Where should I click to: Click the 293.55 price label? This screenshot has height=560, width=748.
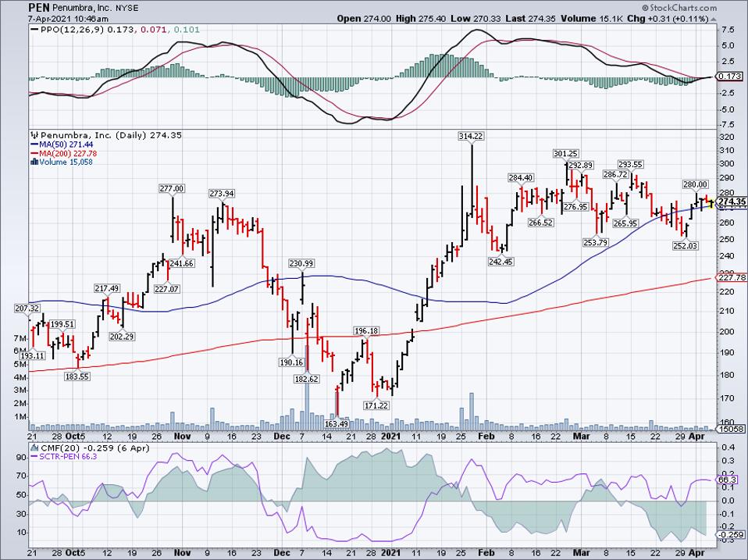(631, 164)
